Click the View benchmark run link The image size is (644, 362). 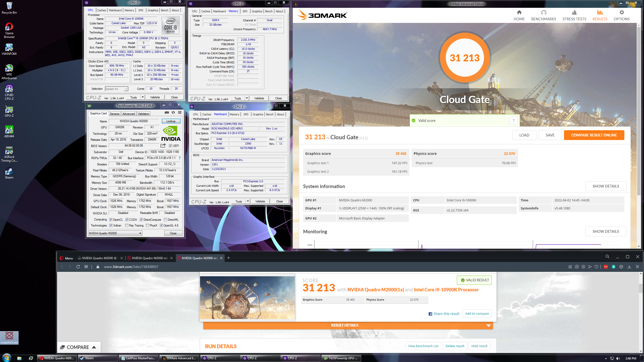423,346
